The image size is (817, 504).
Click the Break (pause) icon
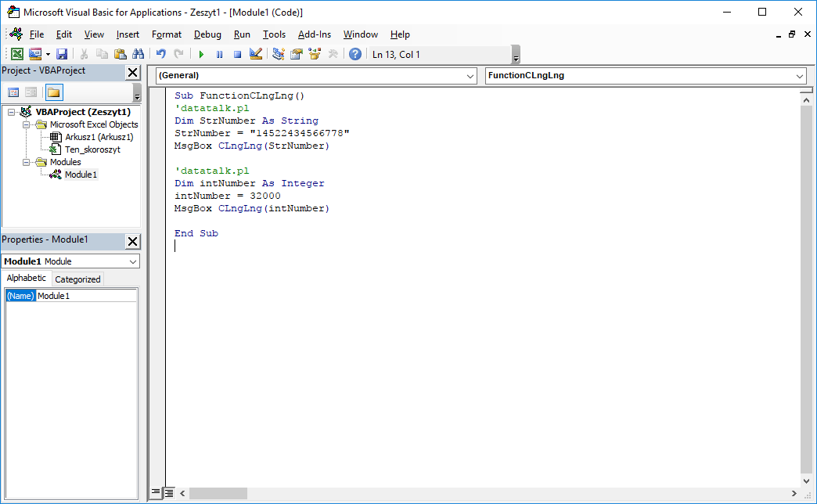click(x=219, y=53)
